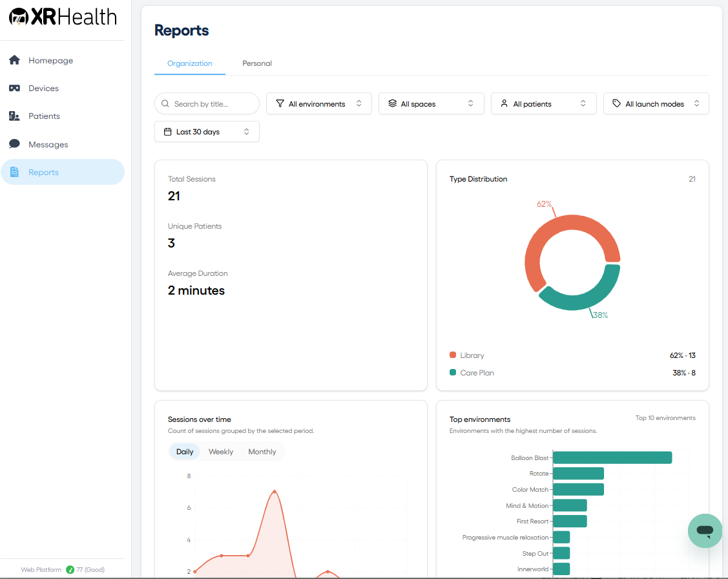The image size is (728, 579).
Task: Open the chat support bubble
Action: [x=705, y=531]
